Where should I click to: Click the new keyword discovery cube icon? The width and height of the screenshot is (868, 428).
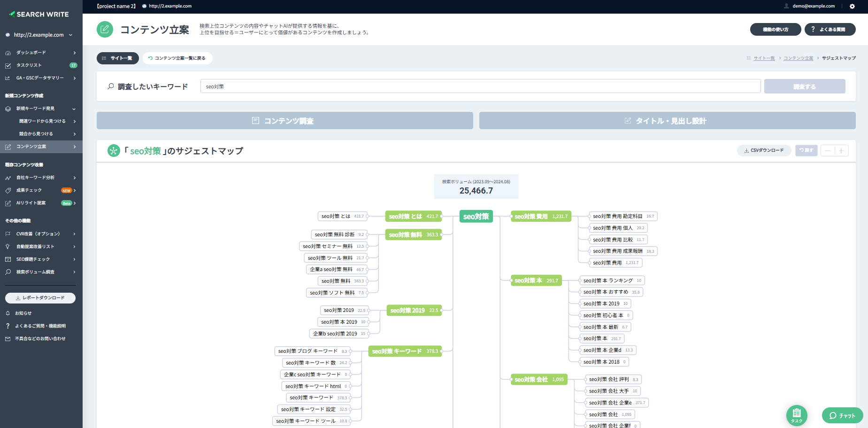pos(8,109)
